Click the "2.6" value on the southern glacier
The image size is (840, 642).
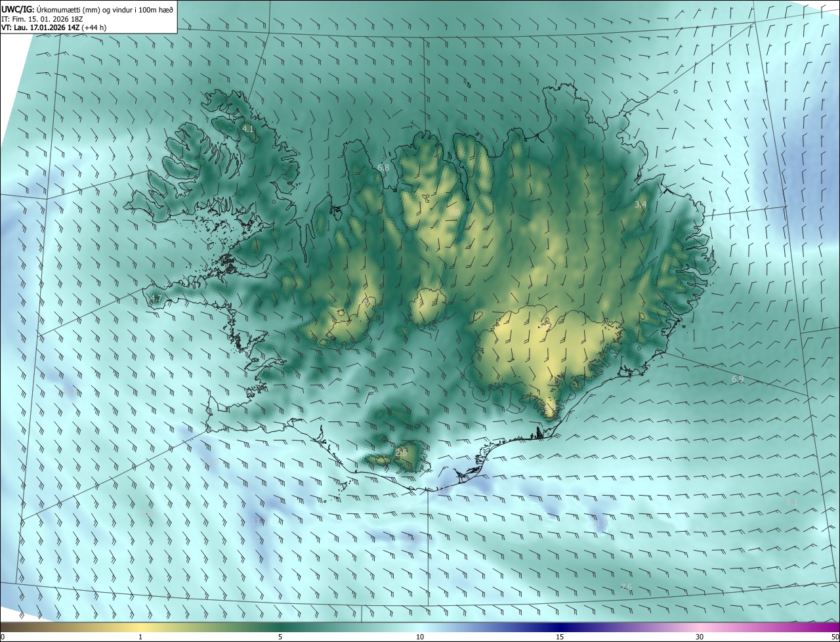[x=402, y=452]
